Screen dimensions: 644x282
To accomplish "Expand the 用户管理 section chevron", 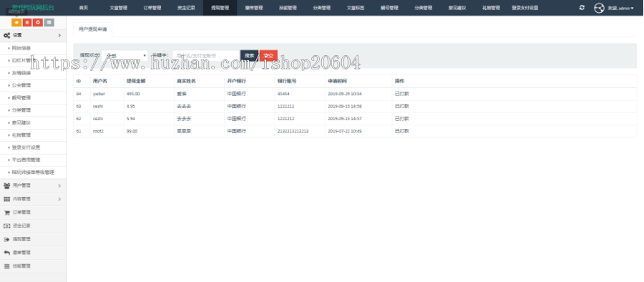I will 59,186.
